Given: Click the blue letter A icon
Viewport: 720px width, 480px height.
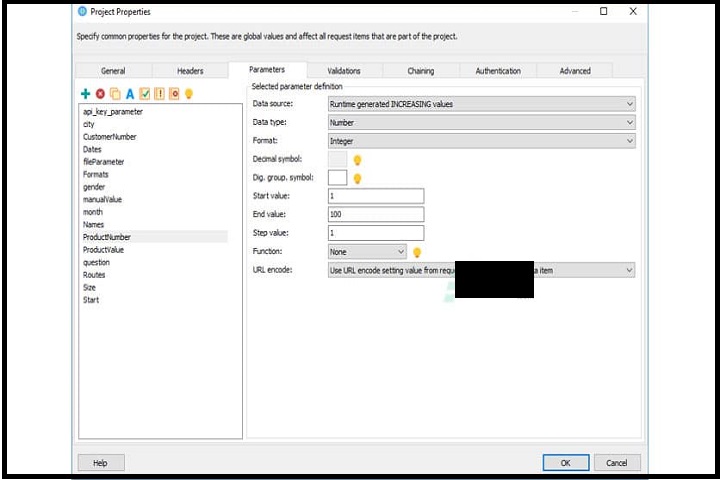Looking at the screenshot, I should pos(130,94).
